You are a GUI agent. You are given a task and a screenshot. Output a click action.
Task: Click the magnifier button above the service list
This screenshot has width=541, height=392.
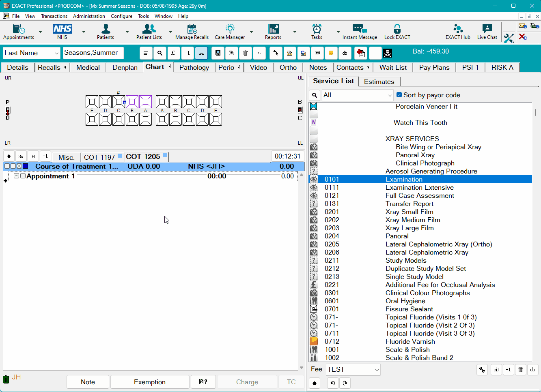tap(315, 95)
